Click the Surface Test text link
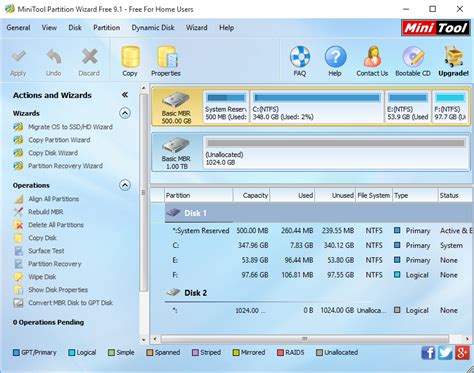The width and height of the screenshot is (474, 373). tap(46, 251)
